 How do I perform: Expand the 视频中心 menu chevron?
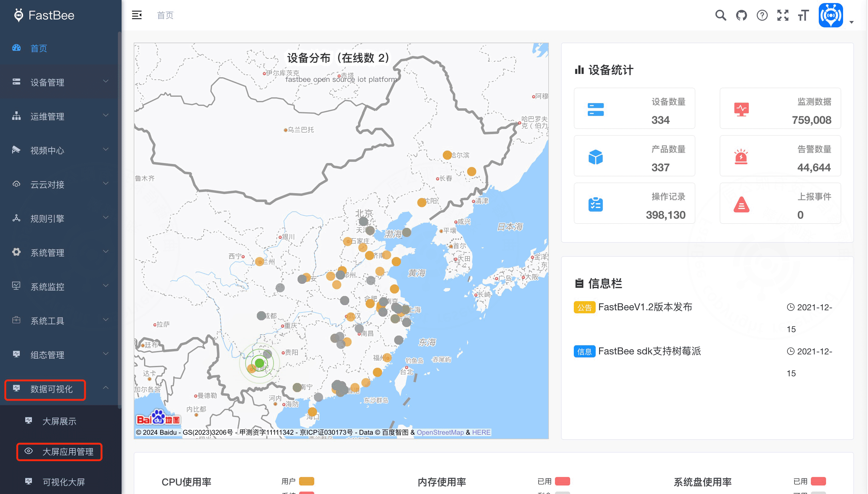(106, 149)
